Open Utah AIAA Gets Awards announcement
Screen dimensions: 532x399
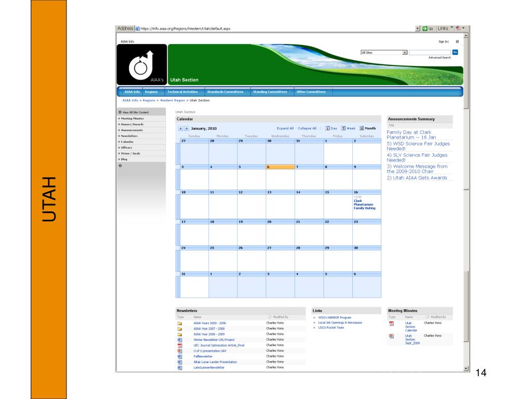click(x=417, y=178)
